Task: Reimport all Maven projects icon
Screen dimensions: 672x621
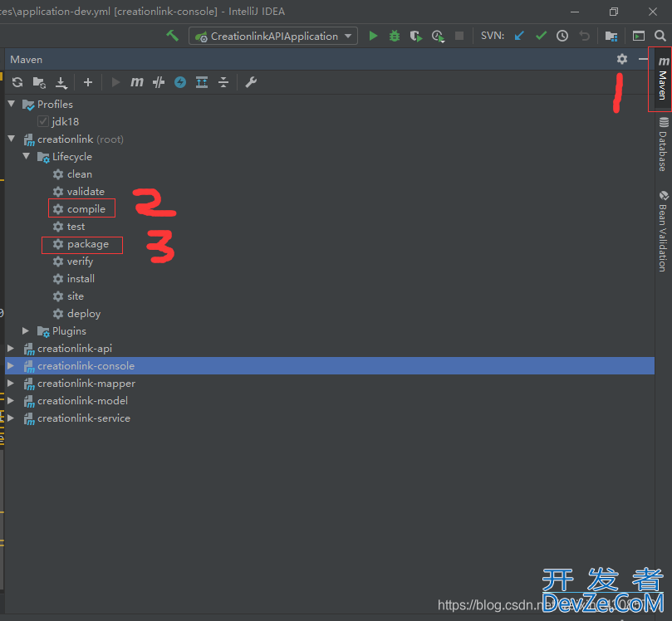Action: click(17, 82)
